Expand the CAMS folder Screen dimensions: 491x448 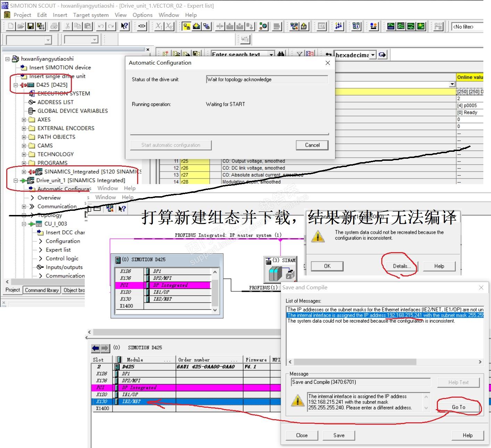tap(24, 146)
